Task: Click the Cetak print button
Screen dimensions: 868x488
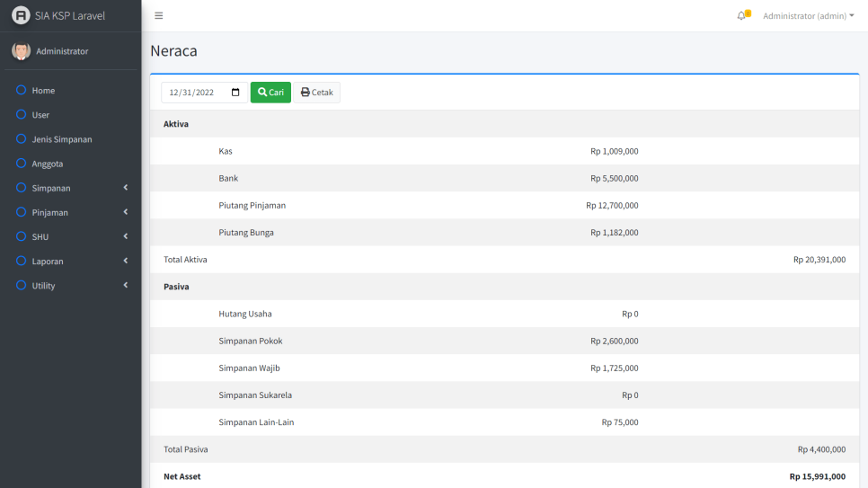Action: click(x=316, y=93)
